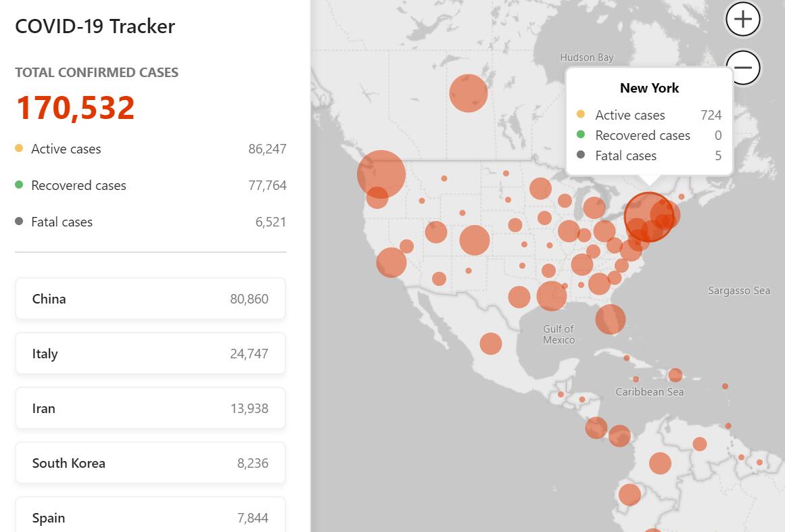
Task: Open Italy's case details
Action: [x=150, y=354]
